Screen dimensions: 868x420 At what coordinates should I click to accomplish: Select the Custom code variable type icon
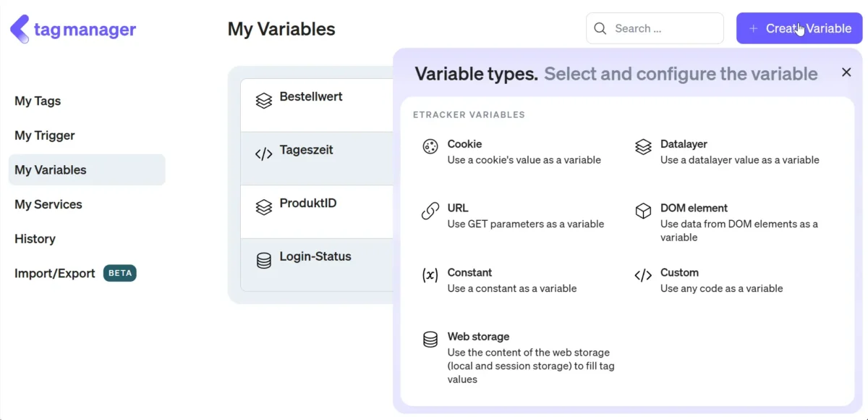(643, 275)
